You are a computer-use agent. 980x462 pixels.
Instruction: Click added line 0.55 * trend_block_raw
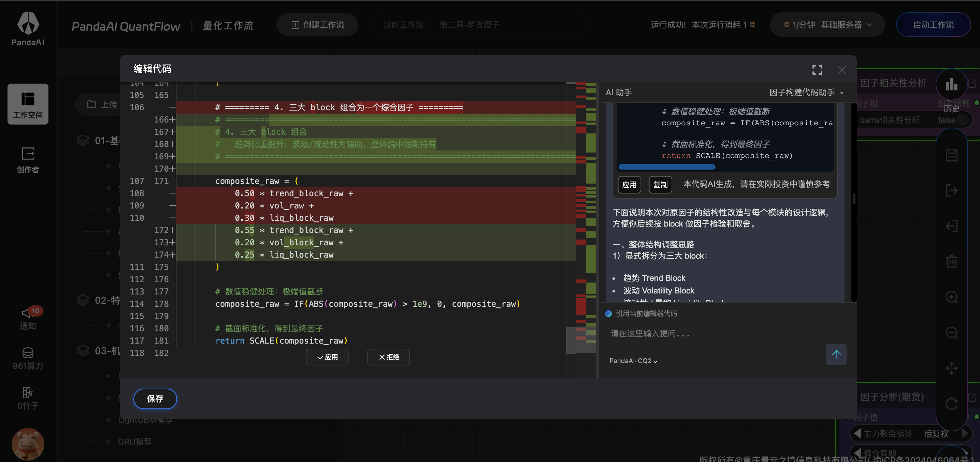[294, 230]
